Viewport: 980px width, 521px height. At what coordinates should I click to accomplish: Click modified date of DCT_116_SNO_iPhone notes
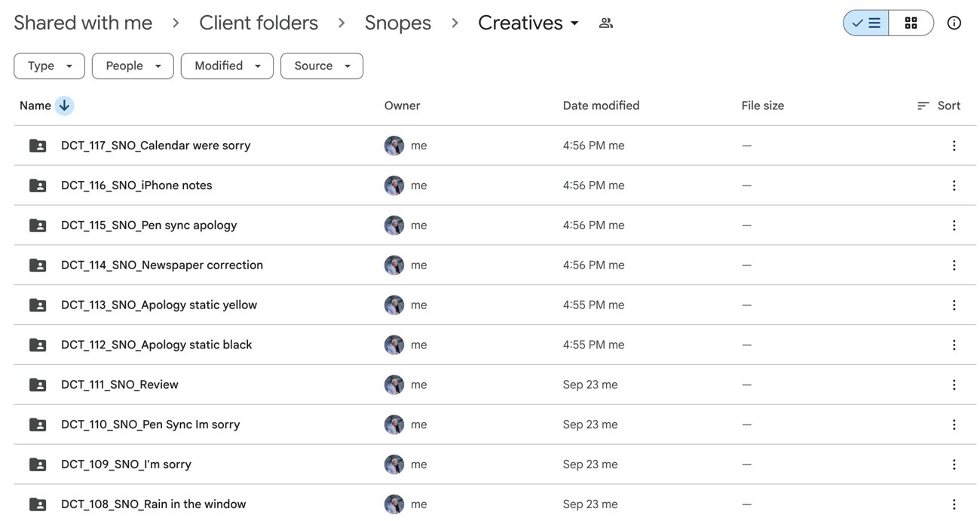(594, 185)
